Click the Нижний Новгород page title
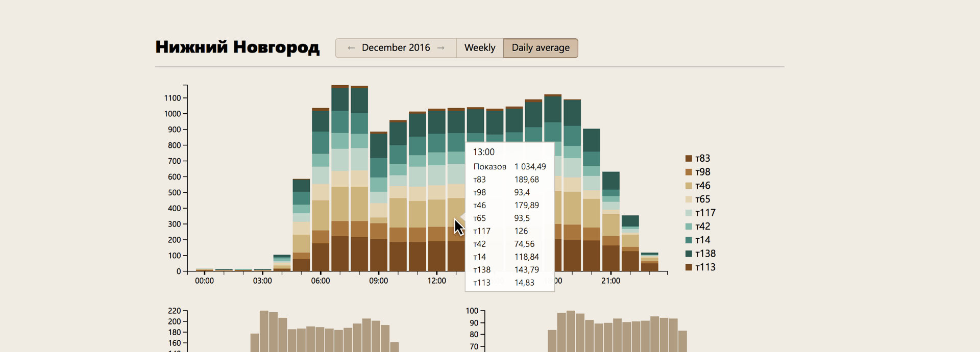The width and height of the screenshot is (980, 352). click(x=237, y=47)
